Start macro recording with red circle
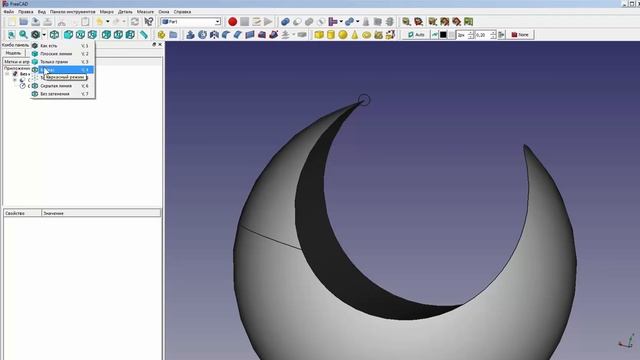 point(233,22)
